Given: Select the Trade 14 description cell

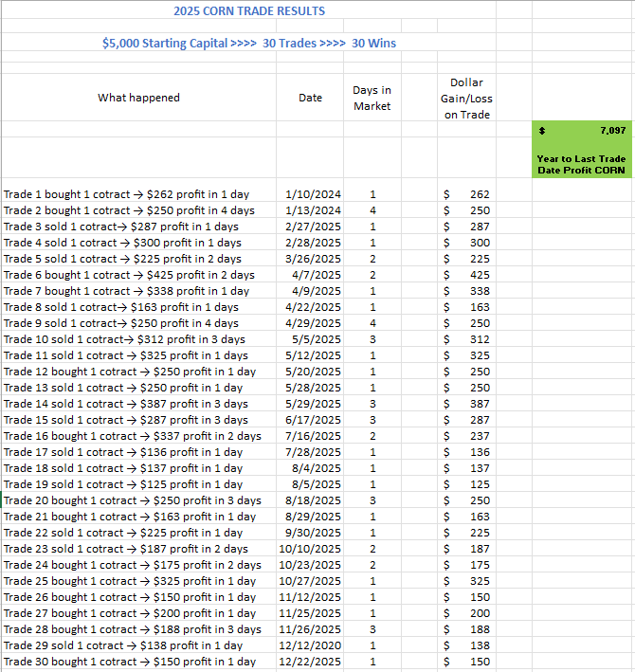Looking at the screenshot, I should (x=126, y=404).
